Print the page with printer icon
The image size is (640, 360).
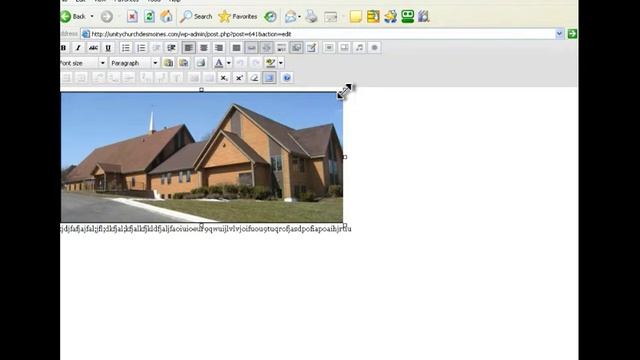(311, 16)
